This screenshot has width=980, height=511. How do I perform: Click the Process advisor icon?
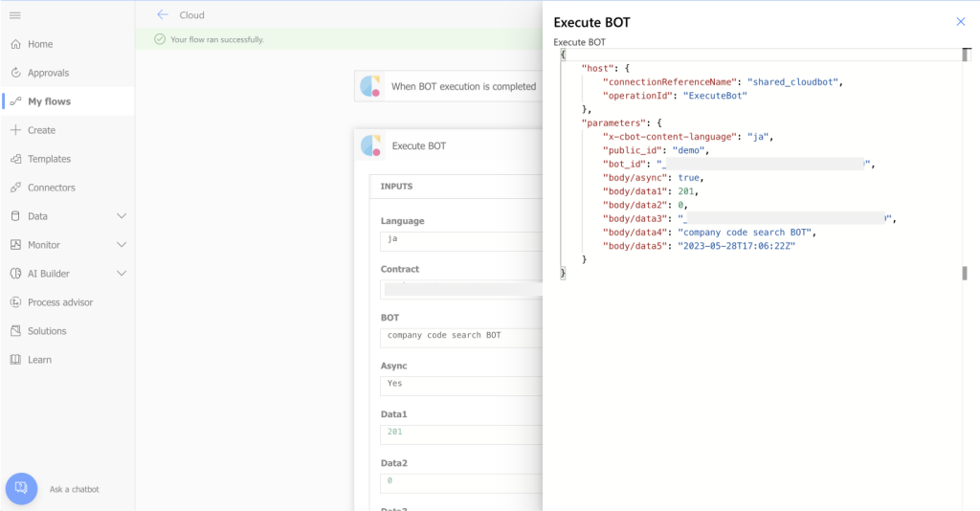pyautogui.click(x=15, y=302)
